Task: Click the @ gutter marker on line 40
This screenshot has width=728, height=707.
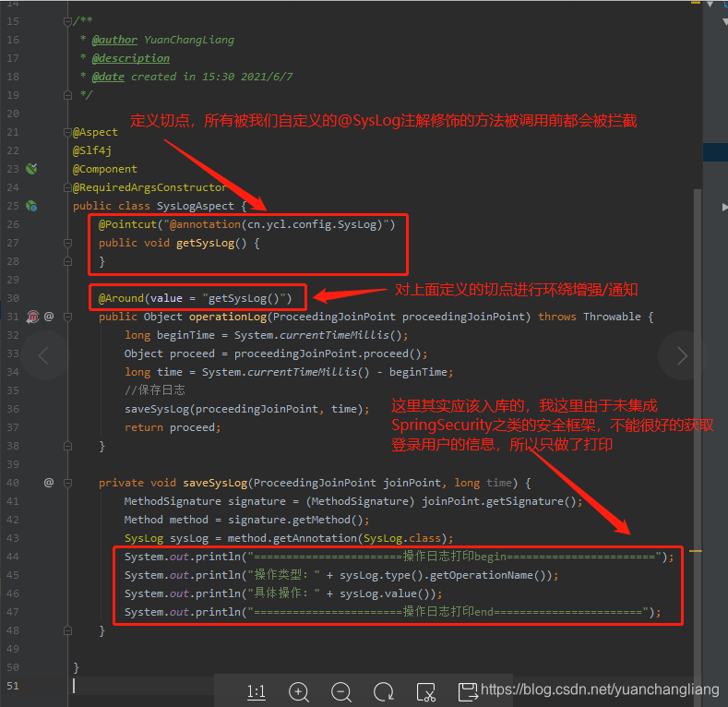Action: coord(49,483)
